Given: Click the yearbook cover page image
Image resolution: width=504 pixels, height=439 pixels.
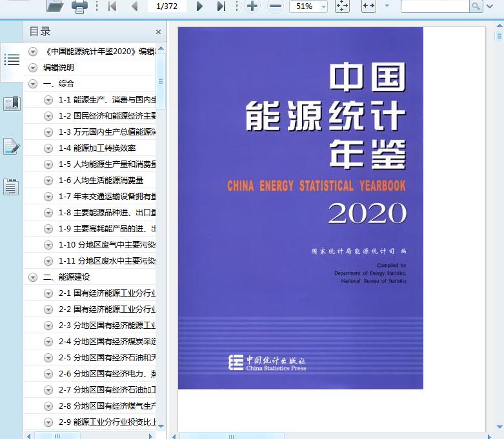Looking at the screenshot, I should 301,208.
